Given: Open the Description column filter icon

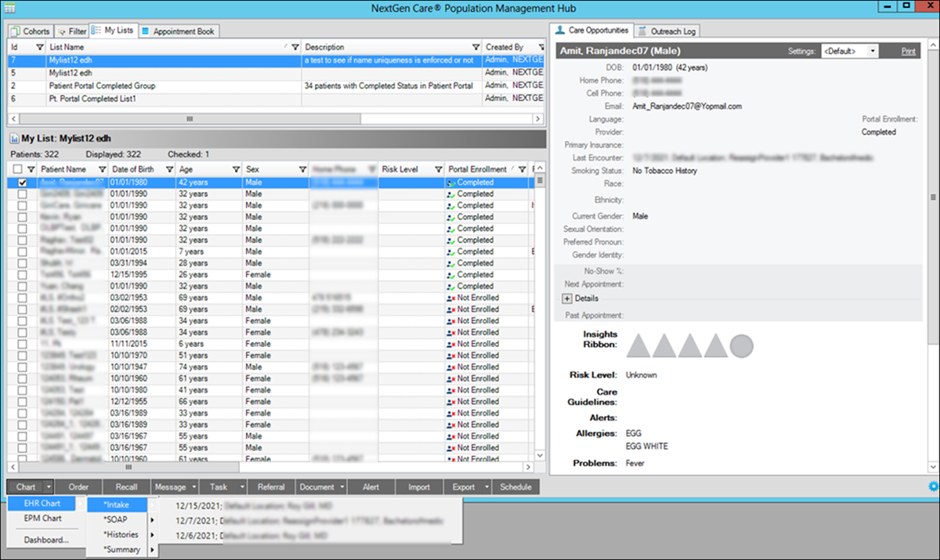Looking at the screenshot, I should click(475, 47).
